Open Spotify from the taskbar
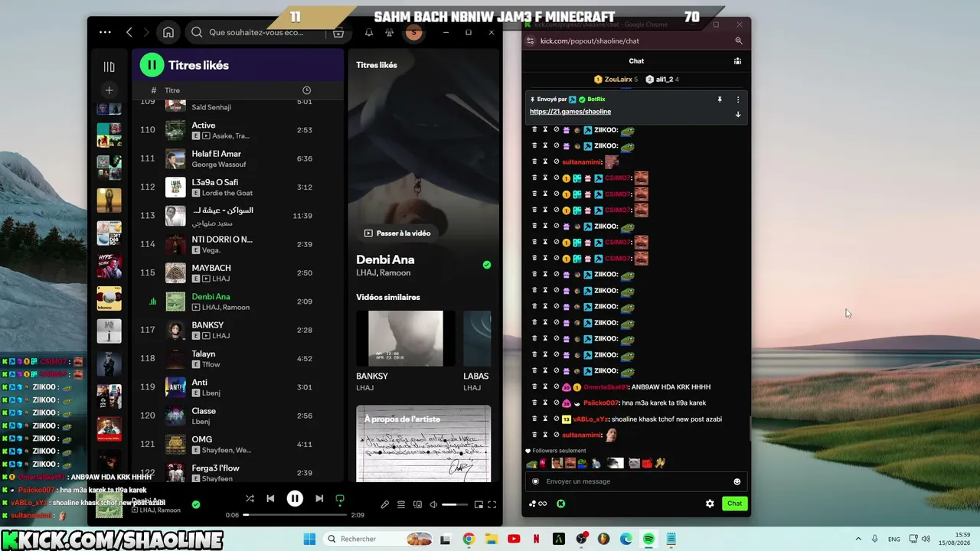This screenshot has height=551, width=980. (x=648, y=539)
